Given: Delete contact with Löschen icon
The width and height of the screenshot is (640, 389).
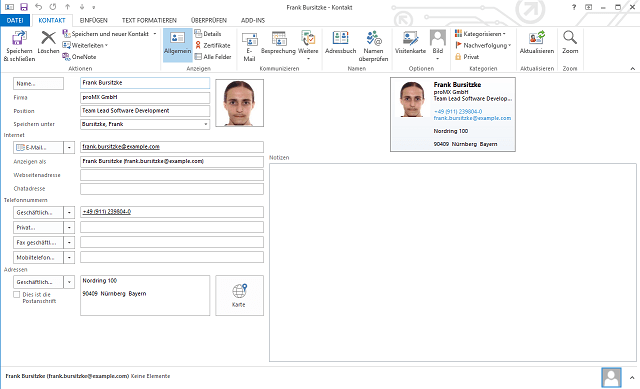Looking at the screenshot, I should [x=48, y=42].
